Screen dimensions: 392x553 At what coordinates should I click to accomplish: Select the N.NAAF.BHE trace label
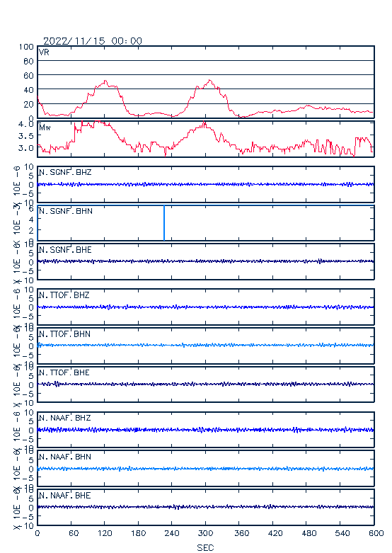65,495
